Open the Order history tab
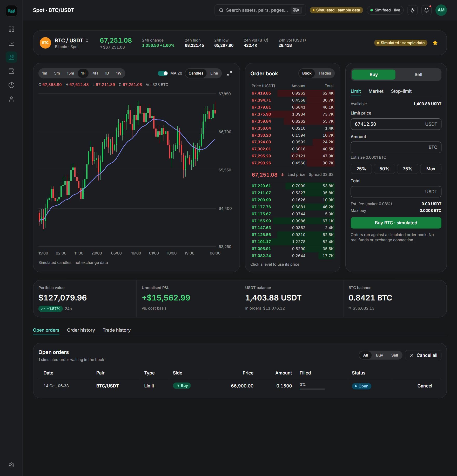Screen dimensions: 457x476 tap(81, 330)
